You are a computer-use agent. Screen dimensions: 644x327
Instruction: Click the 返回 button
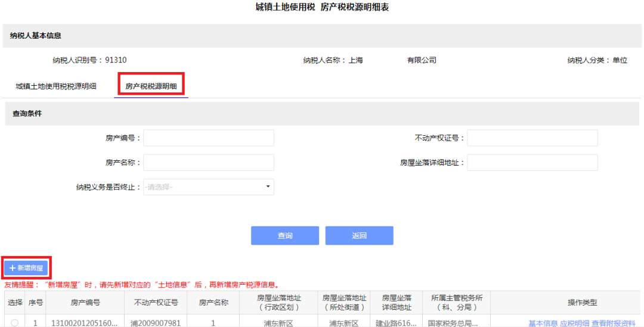(360, 235)
